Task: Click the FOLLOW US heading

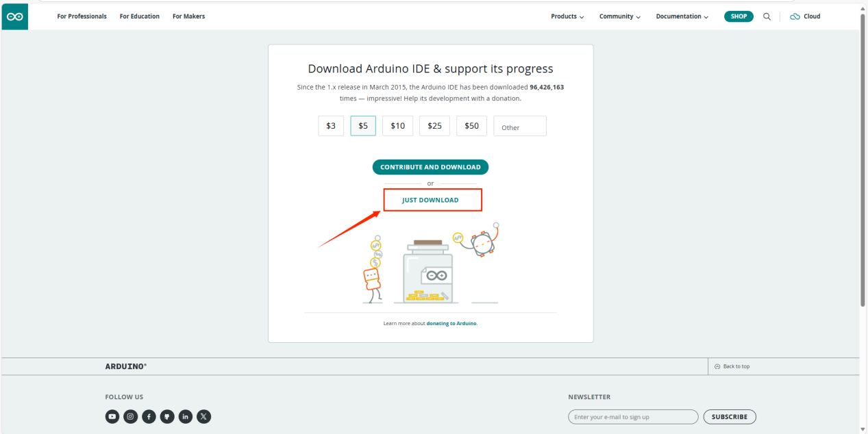Action: pos(124,397)
